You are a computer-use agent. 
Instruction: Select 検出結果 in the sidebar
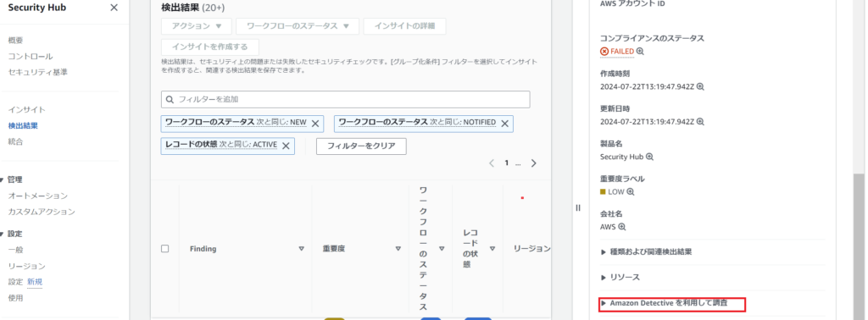point(23,126)
